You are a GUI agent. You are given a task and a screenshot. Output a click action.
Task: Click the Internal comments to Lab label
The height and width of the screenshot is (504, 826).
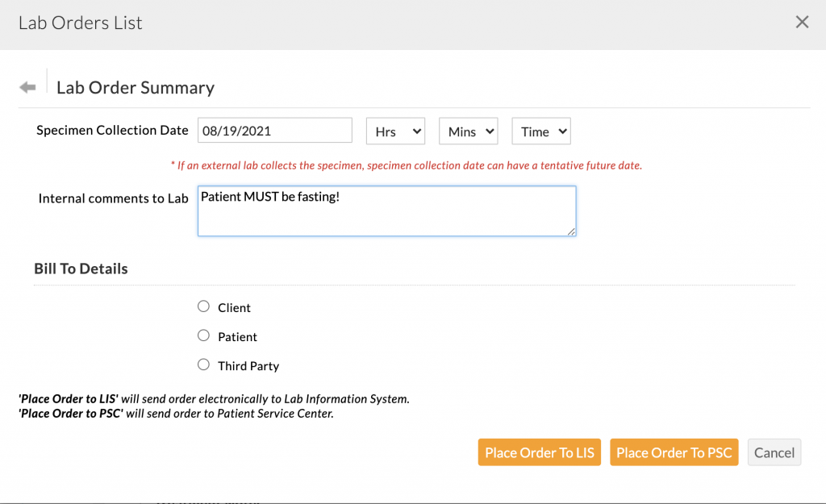pos(113,198)
